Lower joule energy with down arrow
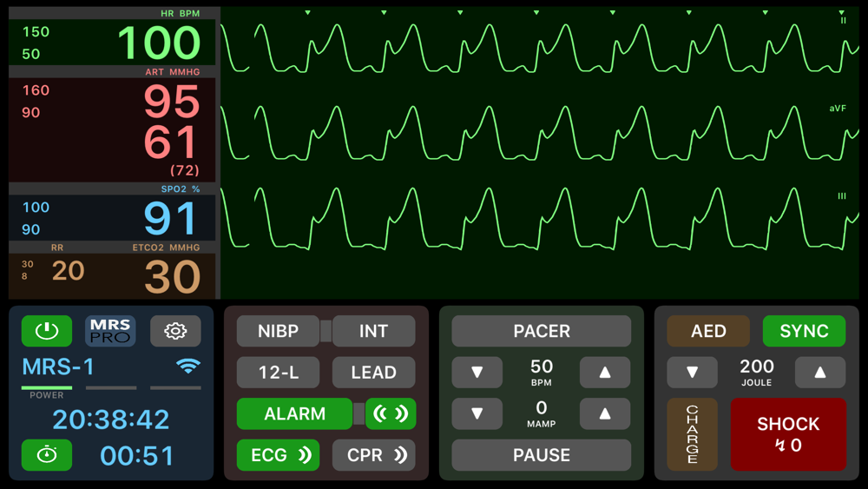The image size is (868, 489). point(692,372)
